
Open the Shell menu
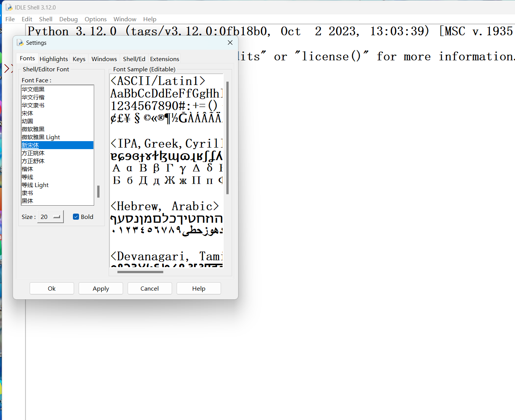tap(46, 19)
